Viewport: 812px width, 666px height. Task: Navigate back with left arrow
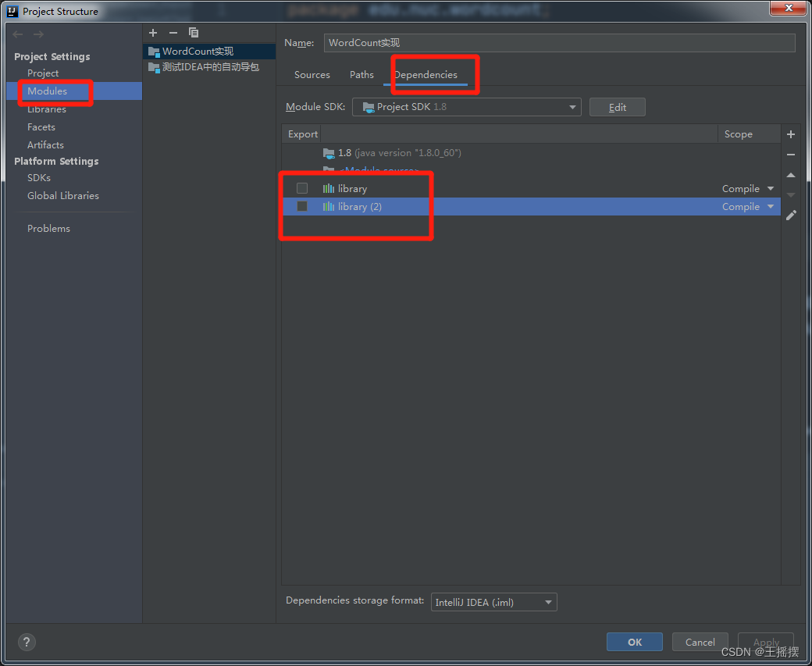18,34
